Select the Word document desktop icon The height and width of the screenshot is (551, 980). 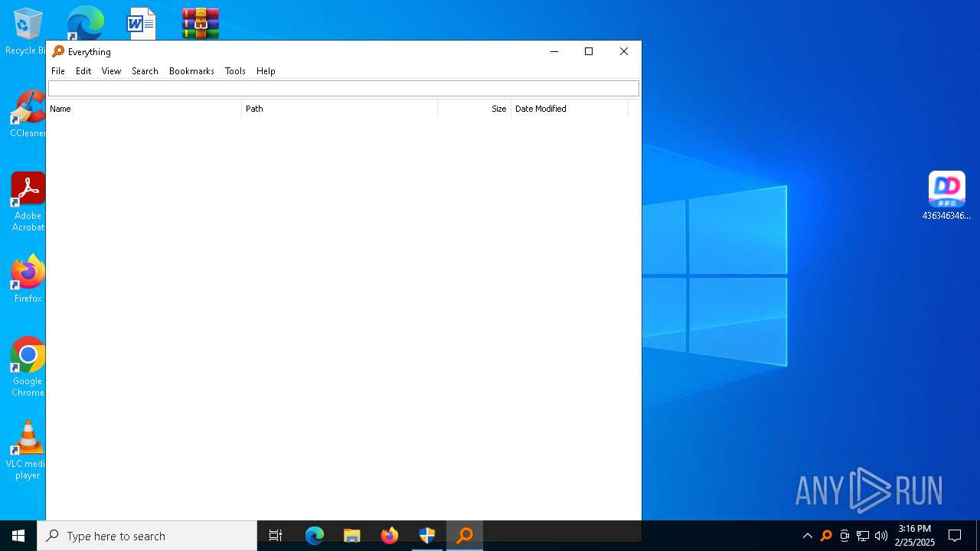[x=142, y=23]
